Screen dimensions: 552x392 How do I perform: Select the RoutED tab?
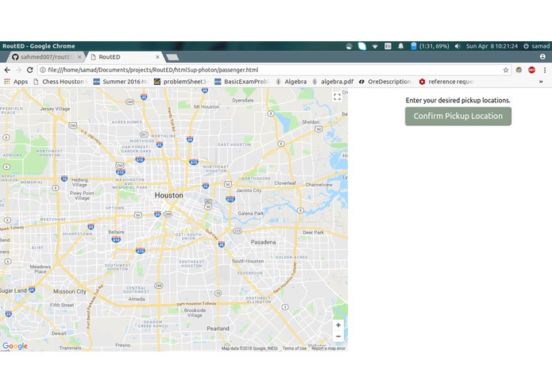pyautogui.click(x=124, y=57)
